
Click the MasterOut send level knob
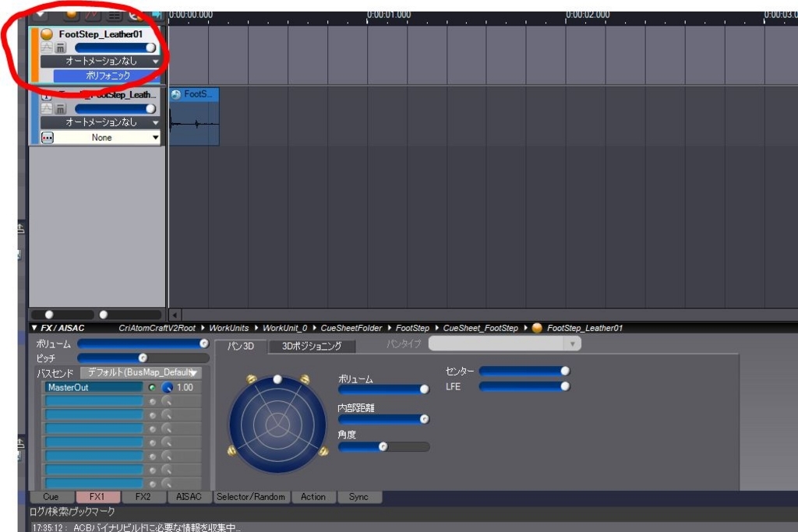pyautogui.click(x=168, y=388)
